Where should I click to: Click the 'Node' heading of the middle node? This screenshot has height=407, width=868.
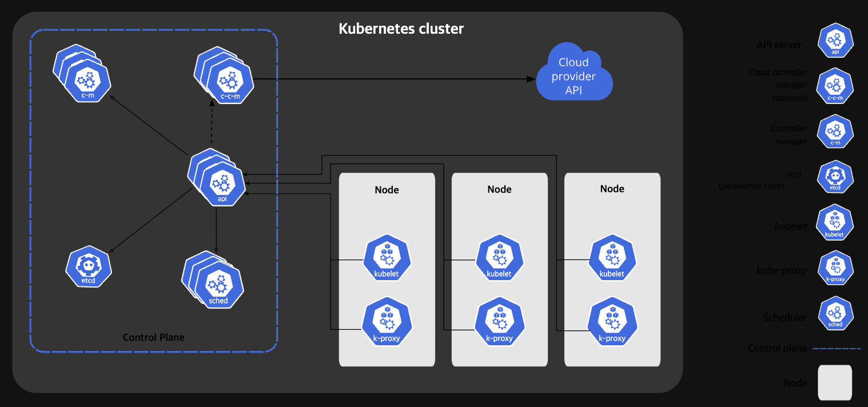click(x=499, y=189)
